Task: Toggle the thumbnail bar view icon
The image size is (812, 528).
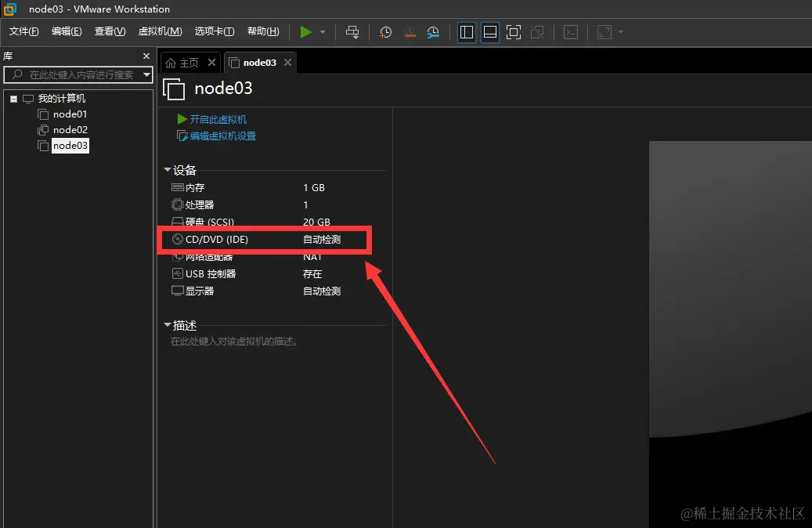Action: 490,32
